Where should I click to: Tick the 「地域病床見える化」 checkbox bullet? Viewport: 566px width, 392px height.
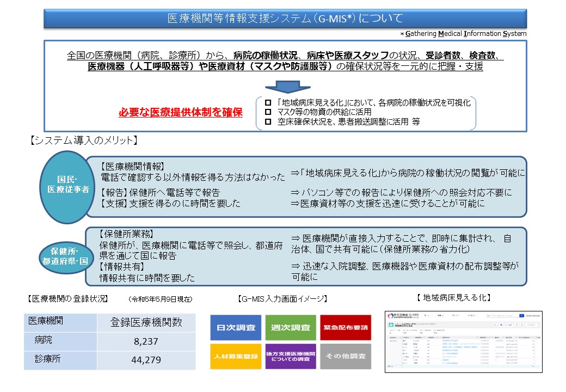267,102
